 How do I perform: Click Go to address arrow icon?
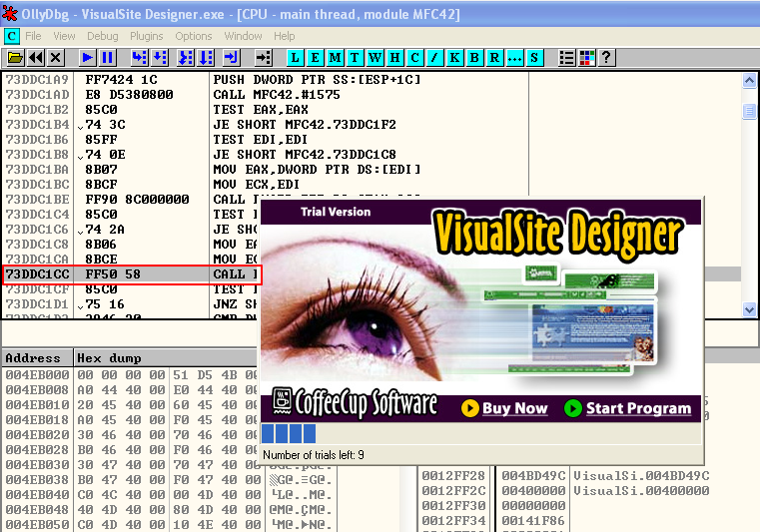[x=264, y=58]
